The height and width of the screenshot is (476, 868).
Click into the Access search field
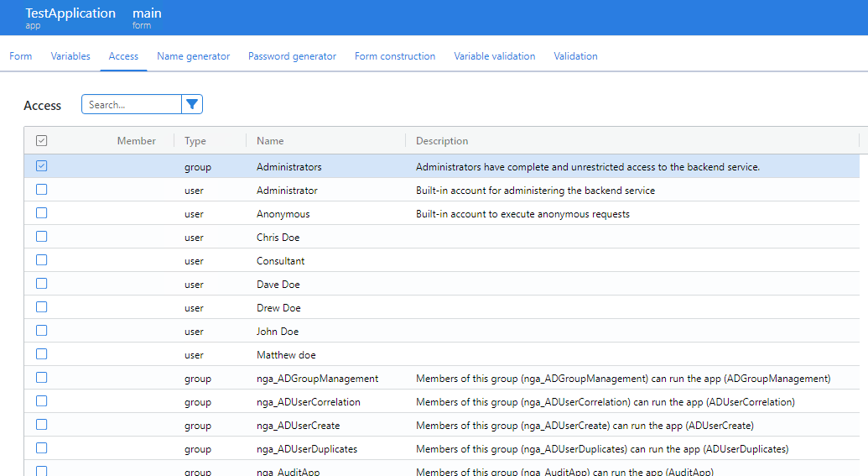132,105
